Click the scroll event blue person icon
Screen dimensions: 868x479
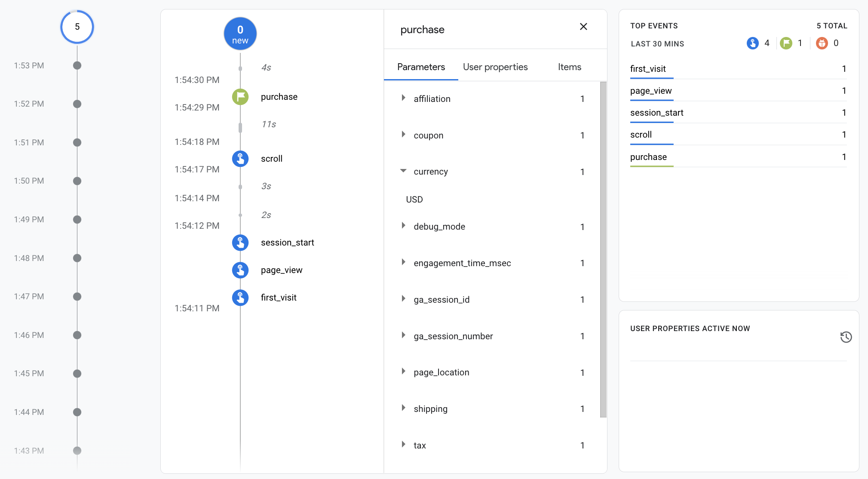[x=241, y=158]
